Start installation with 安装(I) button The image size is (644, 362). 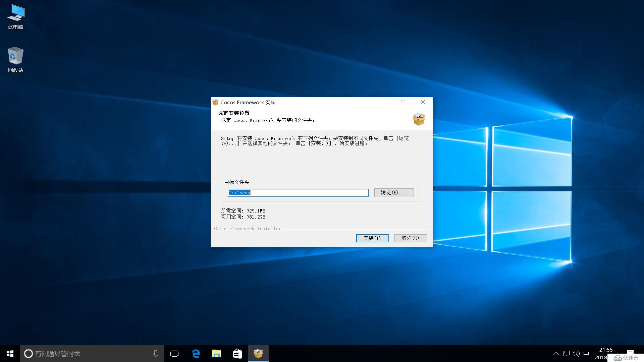[372, 238]
